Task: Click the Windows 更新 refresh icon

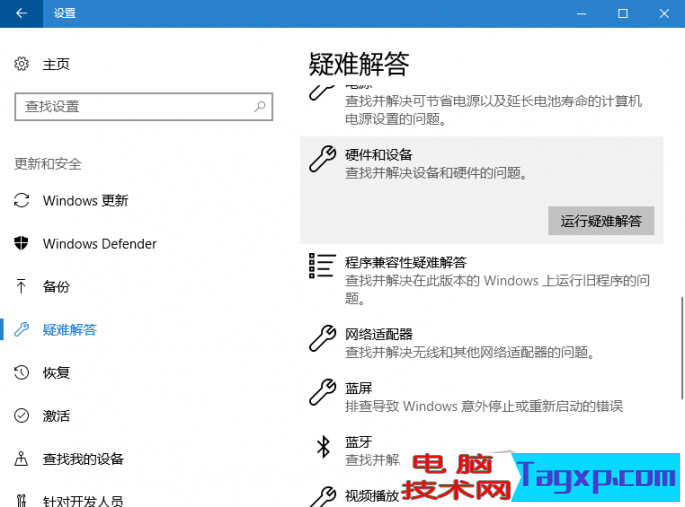Action: pyautogui.click(x=21, y=200)
